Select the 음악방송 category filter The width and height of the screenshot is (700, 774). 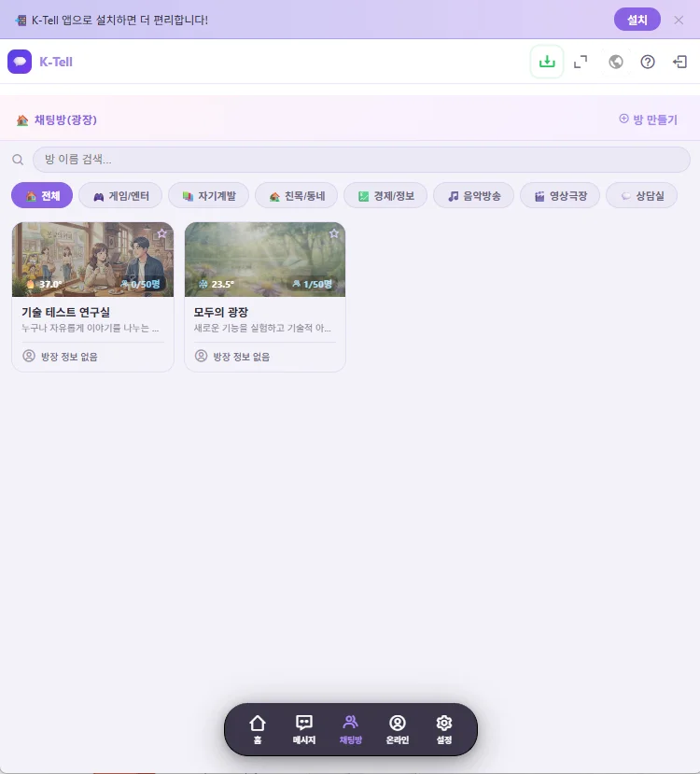pos(473,195)
